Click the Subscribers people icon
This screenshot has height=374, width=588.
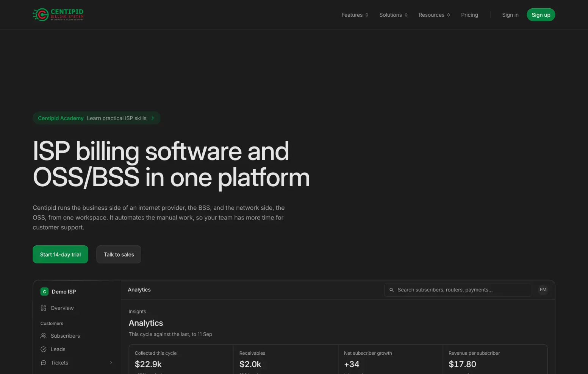[44, 336]
